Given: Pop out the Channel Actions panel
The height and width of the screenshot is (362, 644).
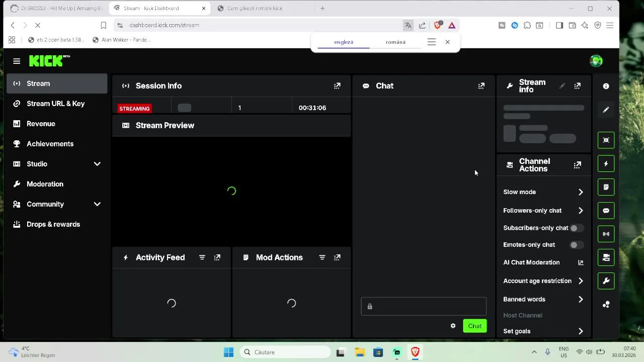Looking at the screenshot, I should click(x=578, y=165).
